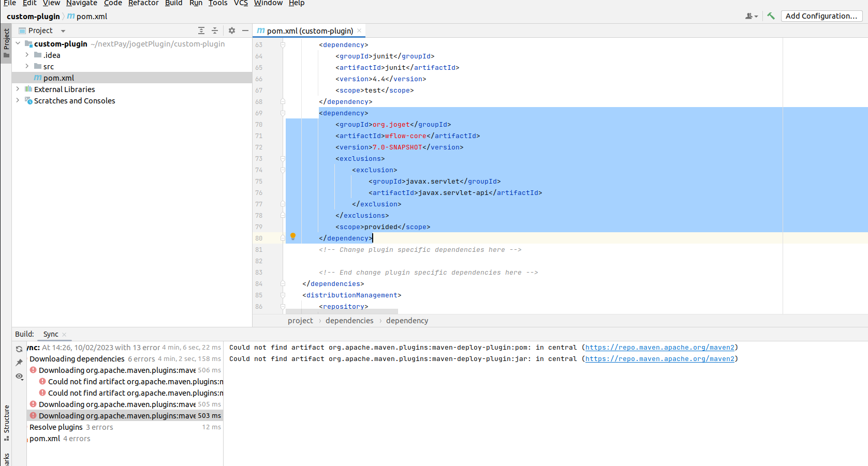Open the Run menu
Viewport: 868px width, 466px height.
click(x=196, y=3)
